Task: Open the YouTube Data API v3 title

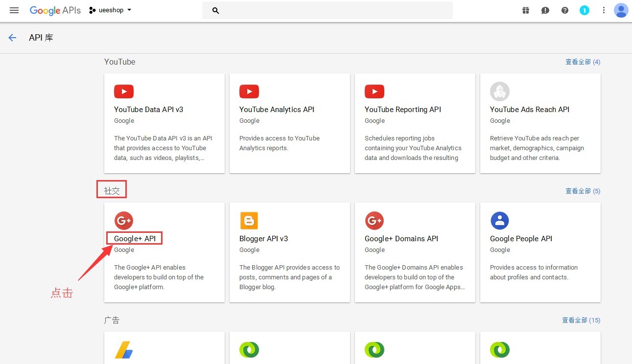Action: tap(149, 110)
